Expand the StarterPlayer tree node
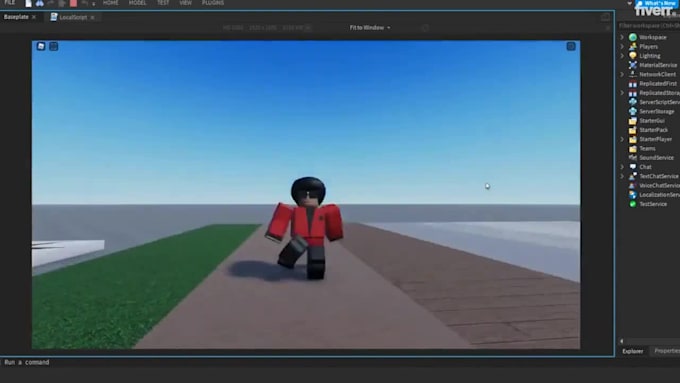This screenshot has width=680, height=383. point(622,139)
